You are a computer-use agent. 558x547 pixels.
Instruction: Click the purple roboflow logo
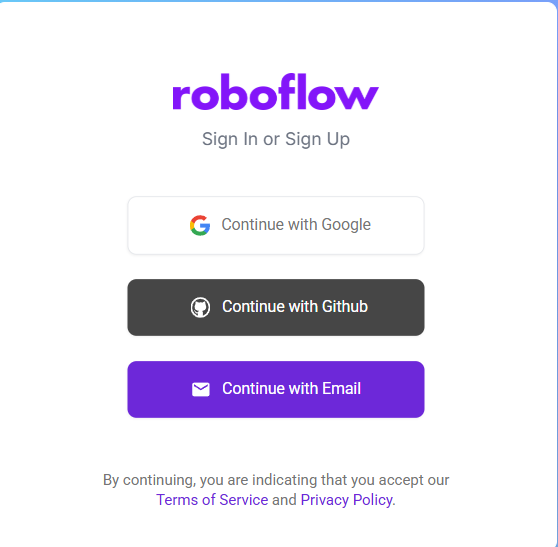(275, 92)
